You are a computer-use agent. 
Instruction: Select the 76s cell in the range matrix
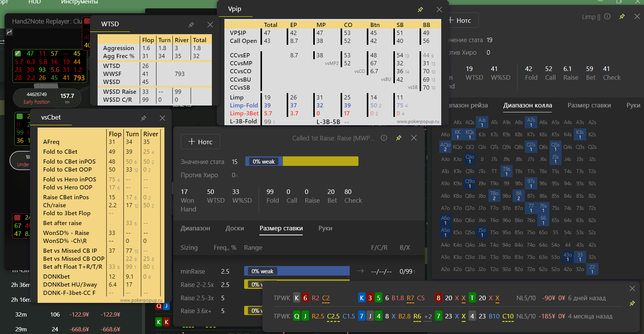click(x=543, y=208)
